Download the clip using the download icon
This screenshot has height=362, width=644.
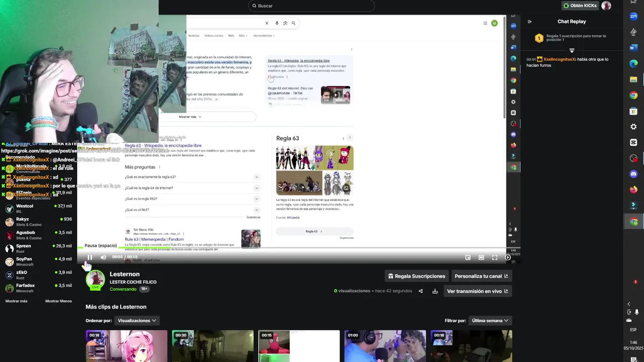[x=435, y=291]
